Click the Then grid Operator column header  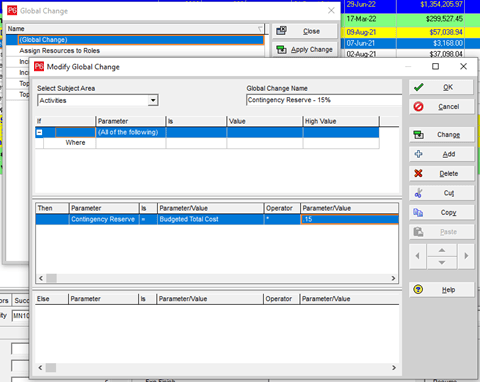pos(282,208)
